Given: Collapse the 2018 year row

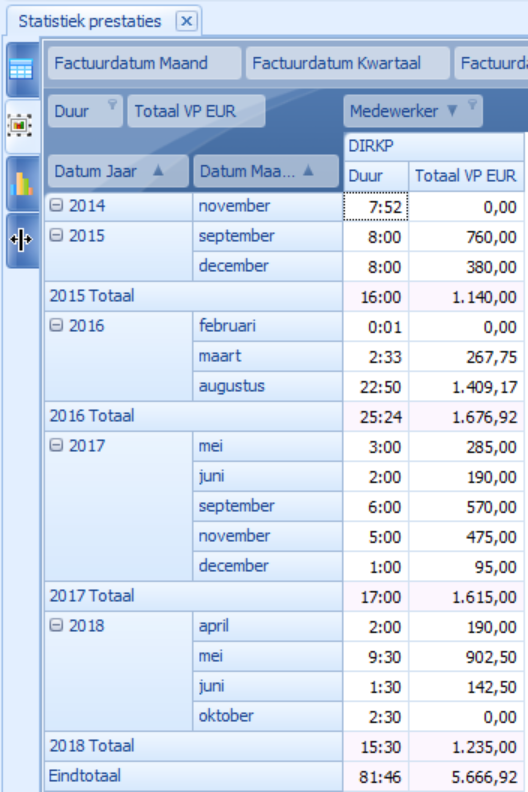Looking at the screenshot, I should pyautogui.click(x=56, y=625).
